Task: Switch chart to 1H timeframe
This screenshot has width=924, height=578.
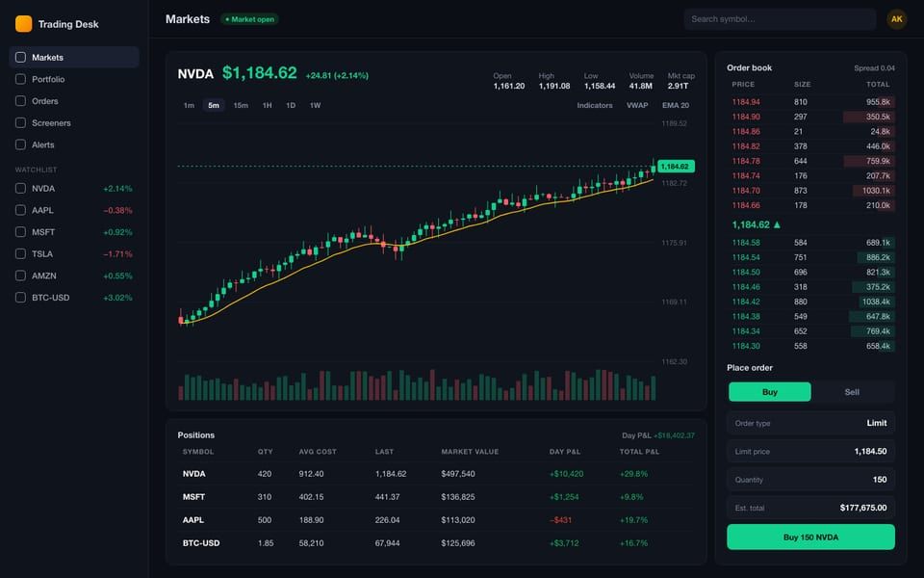Action: (x=267, y=105)
